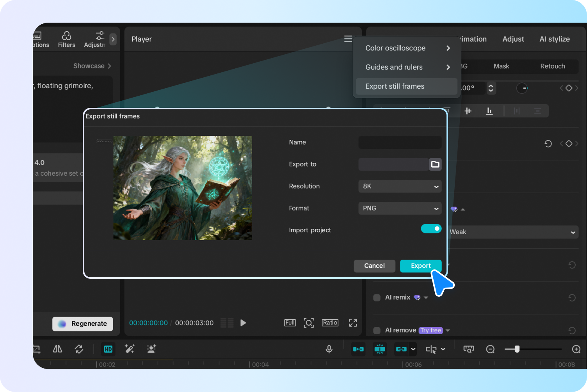Open the Format dropdown showing PNG
587x392 pixels.
pos(400,208)
